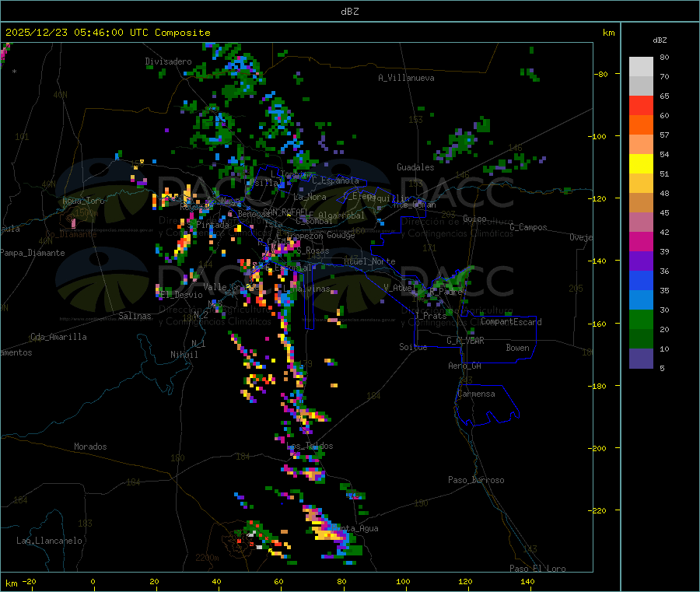700x592 pixels.
Task: Click the J_Prats place label
Action: (x=431, y=316)
